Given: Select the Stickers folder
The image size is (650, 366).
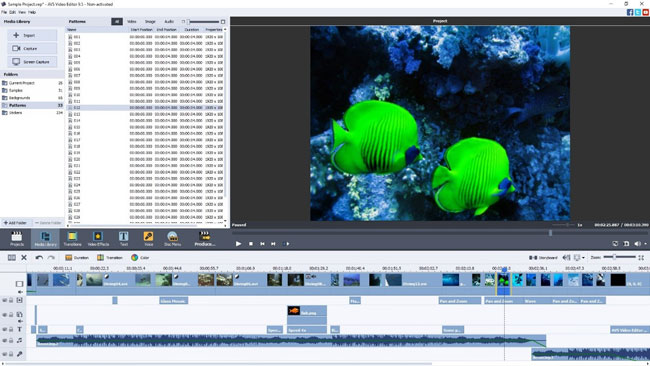Looking at the screenshot, I should coord(32,113).
